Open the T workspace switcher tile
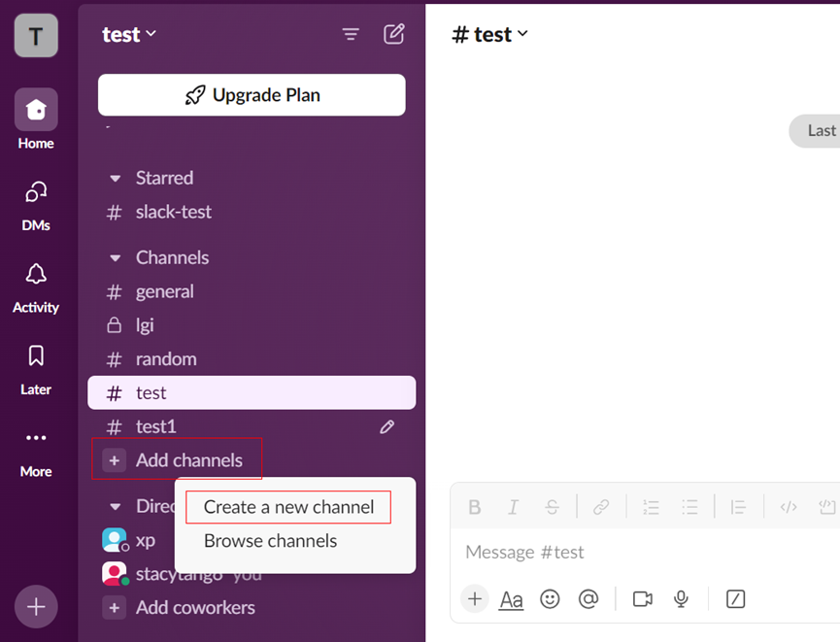This screenshot has width=840, height=642. [x=36, y=35]
